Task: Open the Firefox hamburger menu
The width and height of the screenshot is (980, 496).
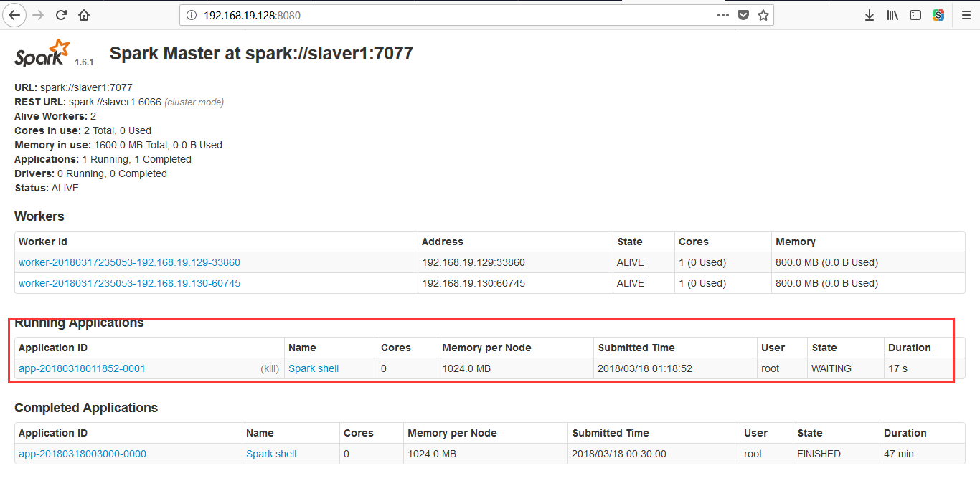Action: click(x=966, y=15)
